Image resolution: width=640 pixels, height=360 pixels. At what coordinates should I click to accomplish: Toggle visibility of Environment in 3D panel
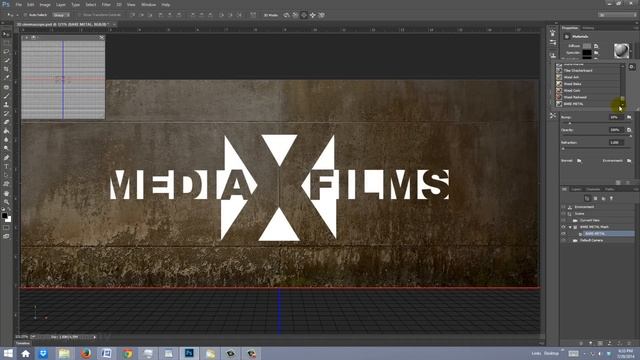(x=564, y=207)
